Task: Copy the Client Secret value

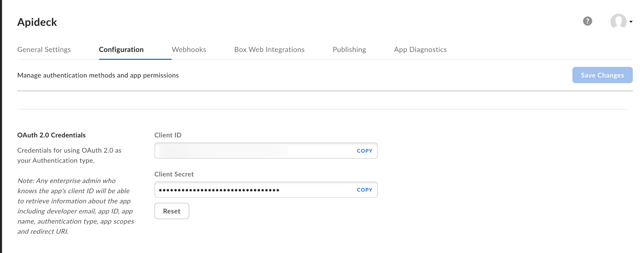Action: pyautogui.click(x=364, y=190)
